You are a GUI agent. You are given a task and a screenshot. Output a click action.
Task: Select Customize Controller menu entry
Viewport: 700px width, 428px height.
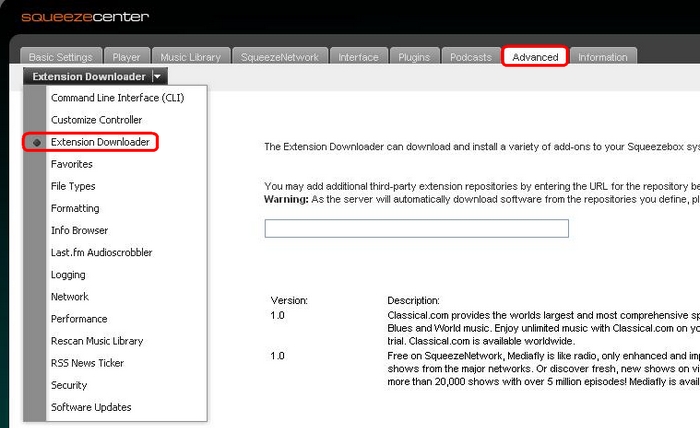tap(96, 120)
